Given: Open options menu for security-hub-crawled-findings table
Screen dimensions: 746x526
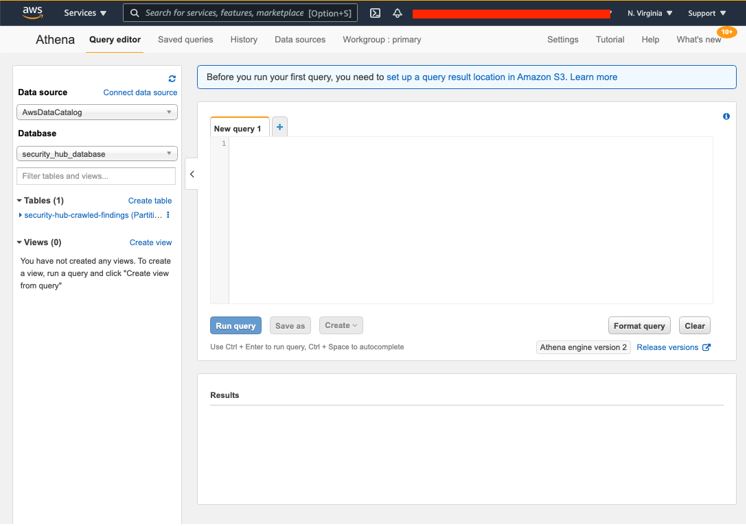Looking at the screenshot, I should 168,215.
